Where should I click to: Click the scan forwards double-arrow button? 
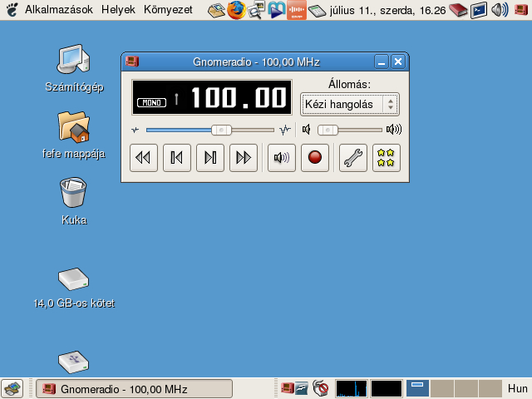(x=244, y=157)
